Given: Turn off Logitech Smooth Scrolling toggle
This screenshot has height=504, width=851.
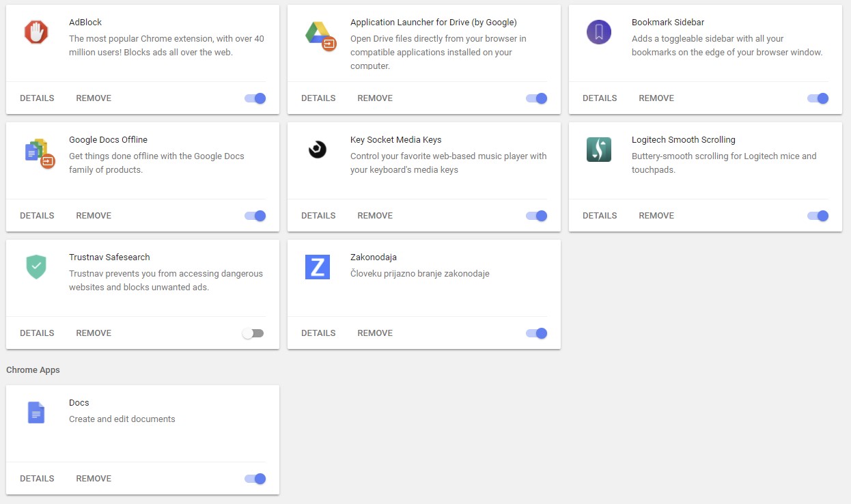Looking at the screenshot, I should [818, 216].
